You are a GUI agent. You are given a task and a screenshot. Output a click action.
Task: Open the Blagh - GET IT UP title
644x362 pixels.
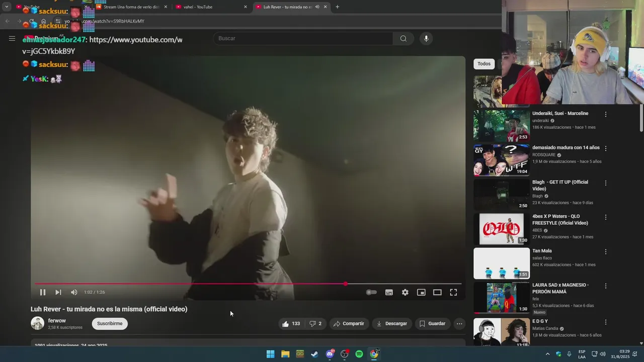(x=560, y=186)
